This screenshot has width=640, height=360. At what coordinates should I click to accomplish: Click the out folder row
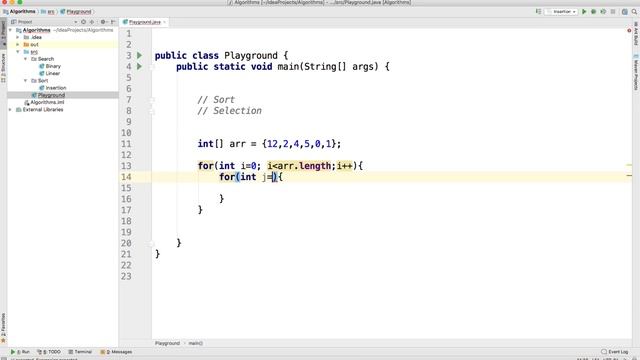(x=63, y=44)
